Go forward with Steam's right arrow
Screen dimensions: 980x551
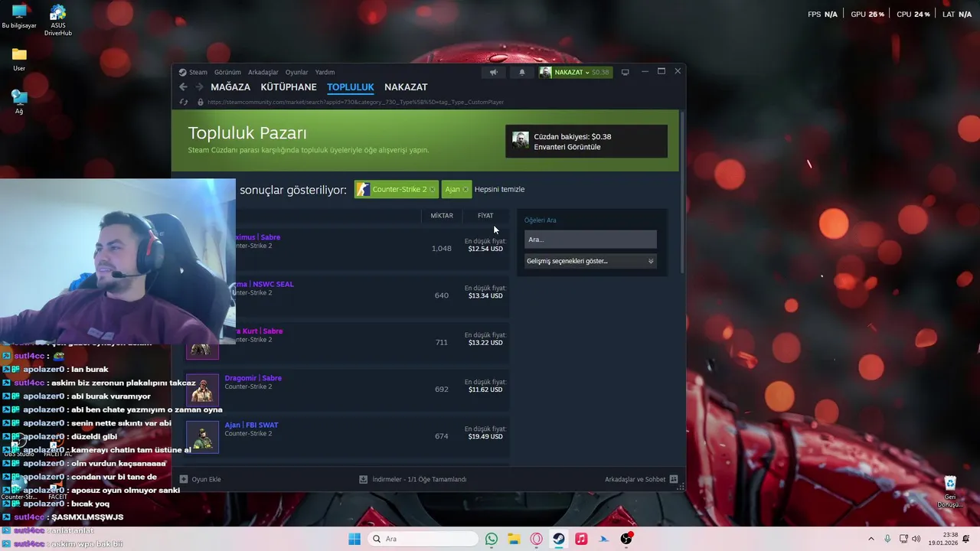[x=199, y=87]
